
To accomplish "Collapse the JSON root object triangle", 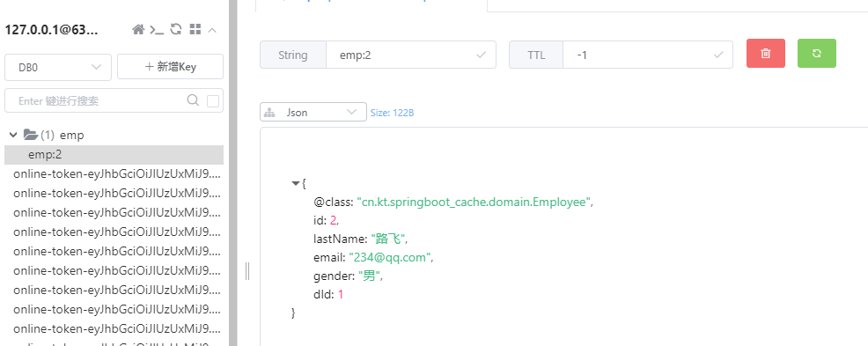I will [296, 183].
